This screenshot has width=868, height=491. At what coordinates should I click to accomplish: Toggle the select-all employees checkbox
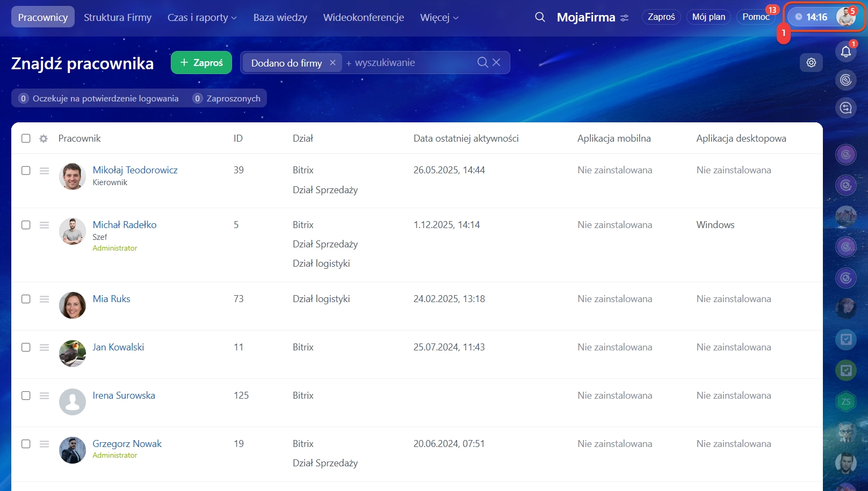coord(26,138)
